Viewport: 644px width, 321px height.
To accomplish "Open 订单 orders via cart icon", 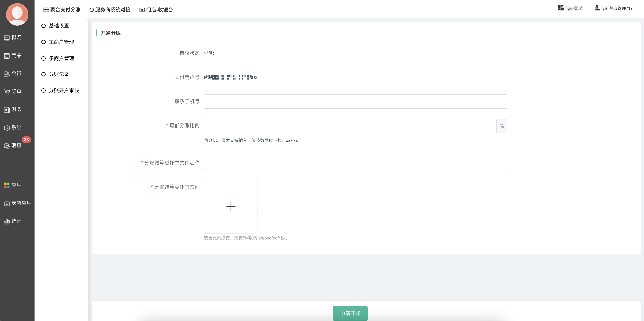I will (x=13, y=92).
